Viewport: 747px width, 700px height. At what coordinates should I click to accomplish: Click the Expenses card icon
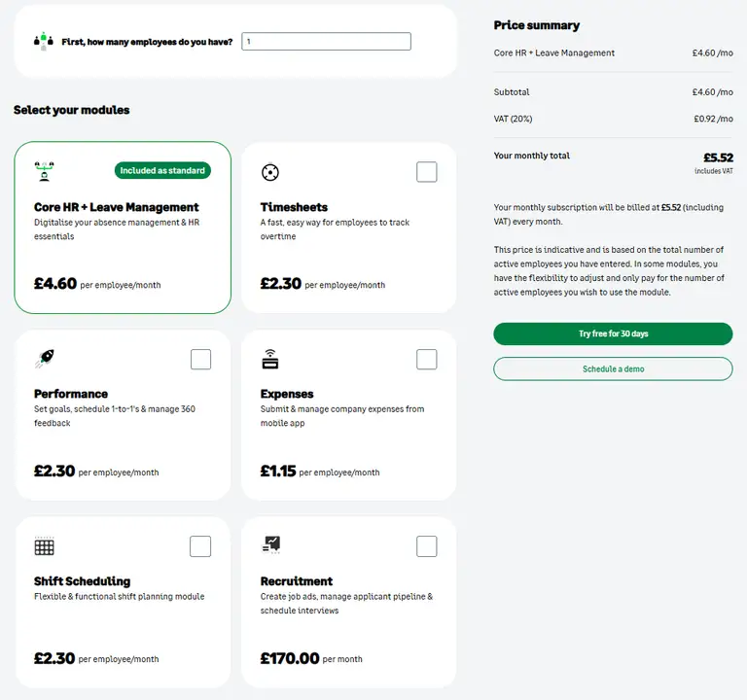tap(270, 360)
